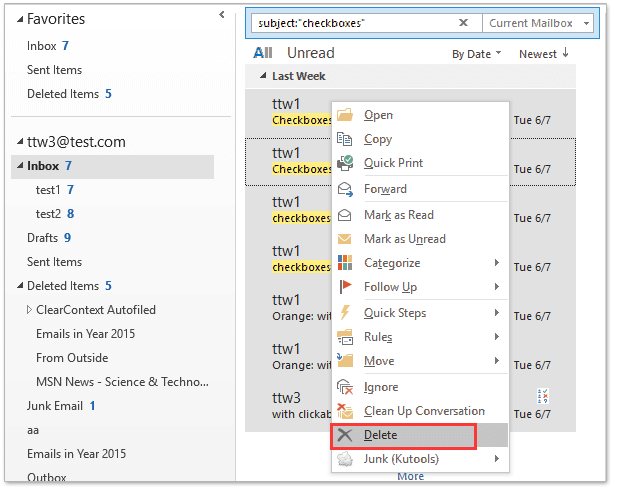Switch to the Unread filter
619x489 pixels.
pos(311,53)
